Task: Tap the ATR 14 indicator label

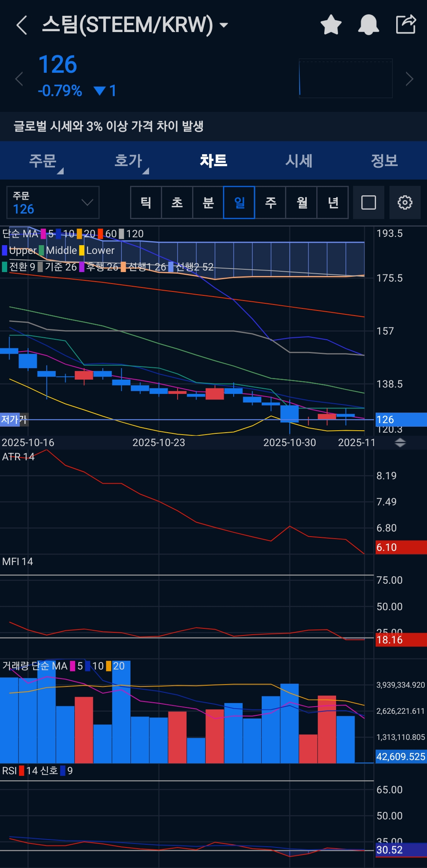Action: point(18,457)
